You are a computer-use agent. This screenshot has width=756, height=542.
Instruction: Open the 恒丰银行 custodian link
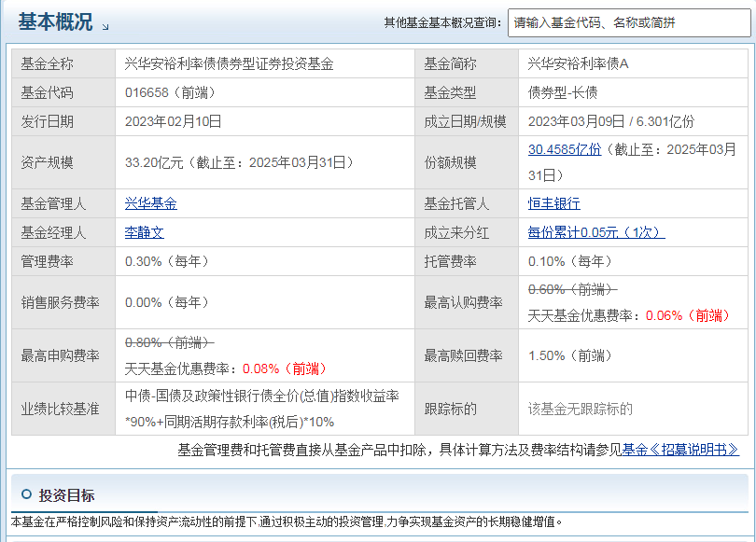click(554, 203)
